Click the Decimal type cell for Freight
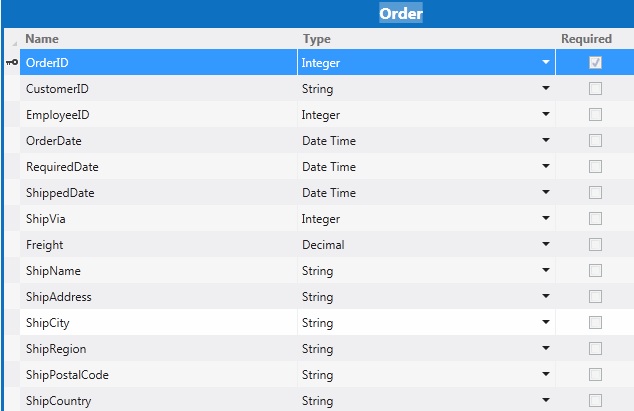Image resolution: width=634 pixels, height=411 pixels. pyautogui.click(x=323, y=245)
